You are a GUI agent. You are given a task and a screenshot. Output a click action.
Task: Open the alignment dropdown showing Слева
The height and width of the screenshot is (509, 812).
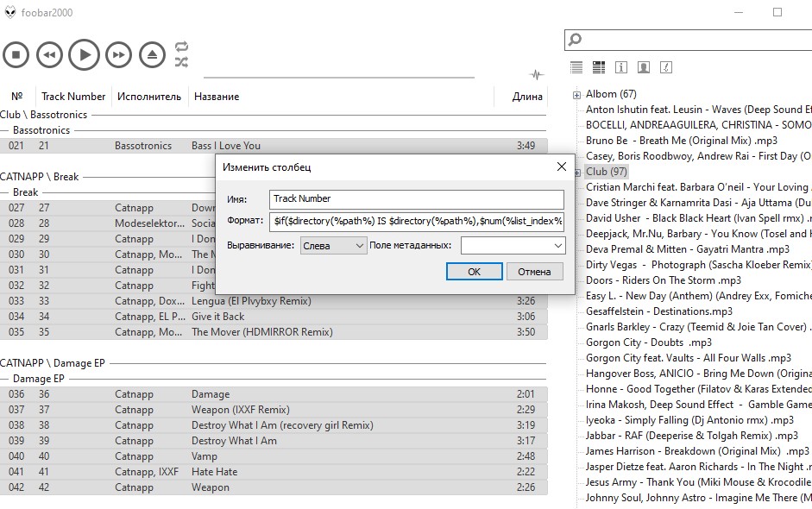(x=333, y=246)
